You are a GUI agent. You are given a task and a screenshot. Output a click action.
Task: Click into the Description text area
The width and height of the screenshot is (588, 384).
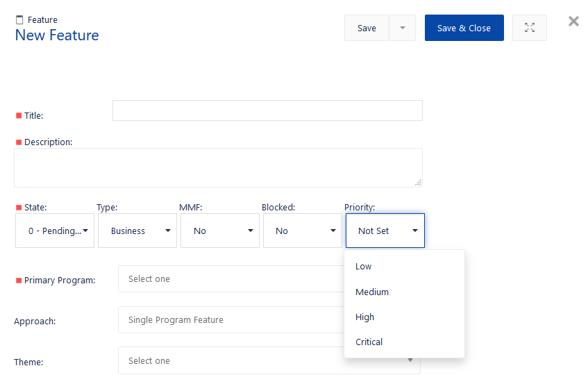(x=218, y=167)
